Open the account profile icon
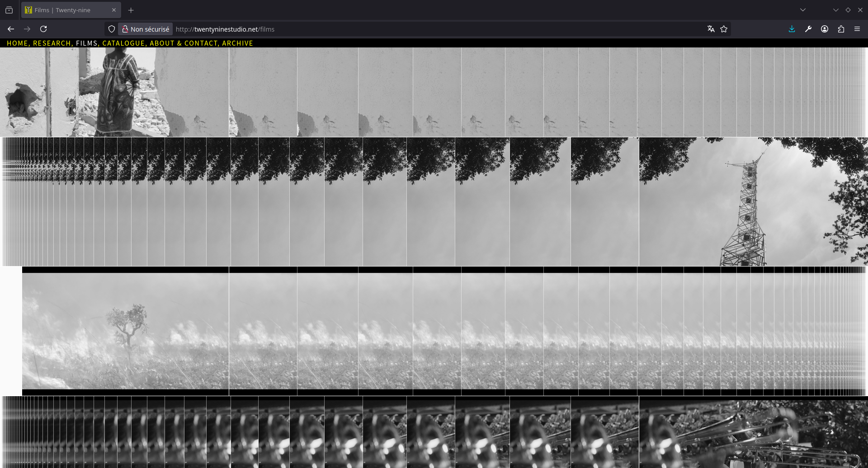The height and width of the screenshot is (468, 868). 825,29
